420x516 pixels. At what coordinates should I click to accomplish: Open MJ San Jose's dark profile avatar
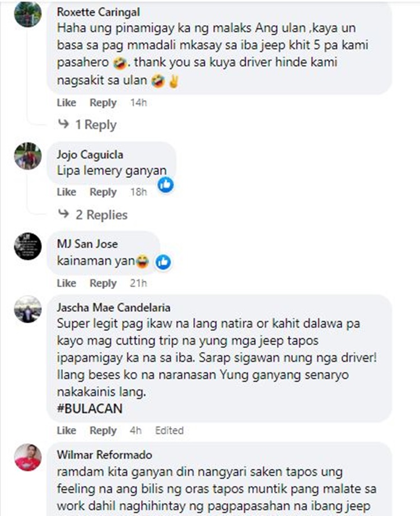[28, 246]
